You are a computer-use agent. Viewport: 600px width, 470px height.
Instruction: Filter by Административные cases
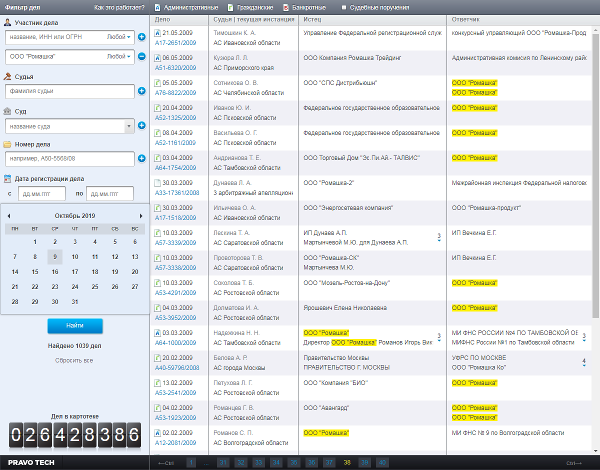pos(186,7)
